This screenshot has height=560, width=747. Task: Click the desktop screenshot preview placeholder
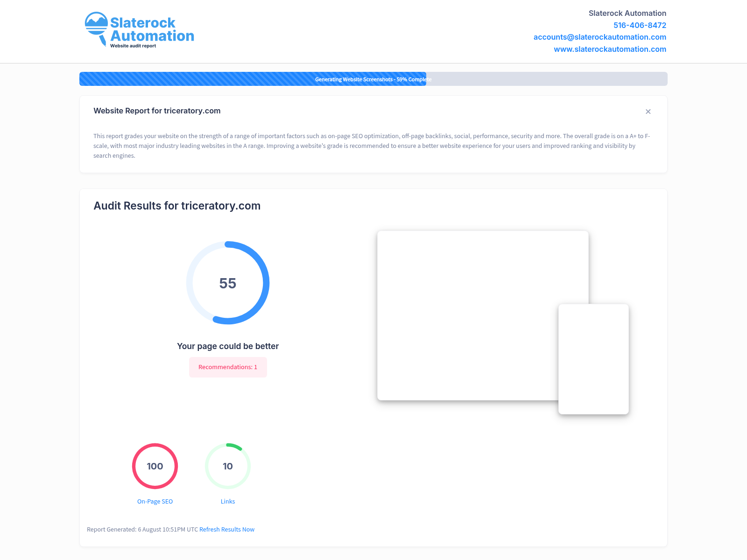tap(483, 315)
